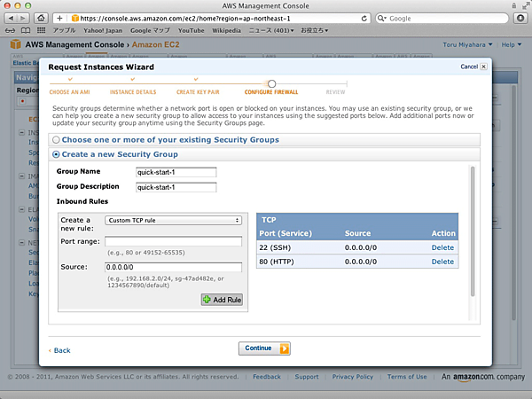Image resolution: width=532 pixels, height=399 pixels.
Task: Close the wizard with the X icon
Action: tap(484, 66)
